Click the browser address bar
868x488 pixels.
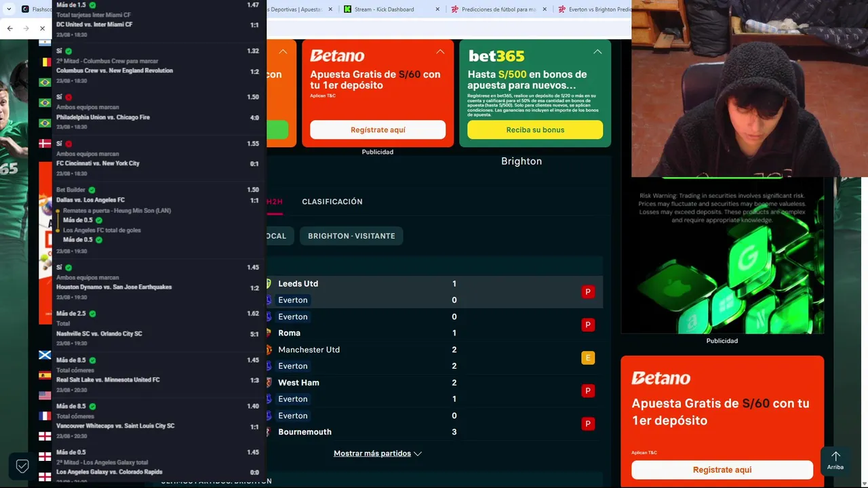click(x=448, y=28)
